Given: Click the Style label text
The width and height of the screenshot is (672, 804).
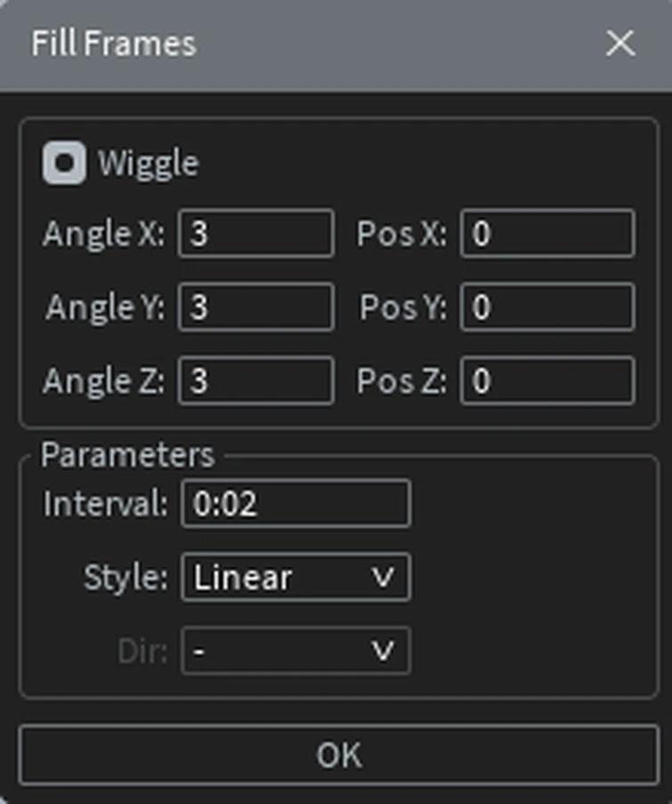Looking at the screenshot, I should click(125, 578).
